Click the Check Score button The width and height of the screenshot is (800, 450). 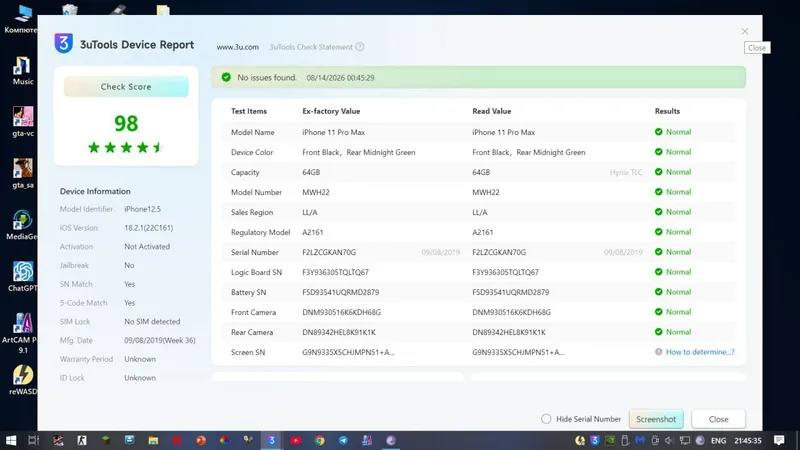point(126,87)
